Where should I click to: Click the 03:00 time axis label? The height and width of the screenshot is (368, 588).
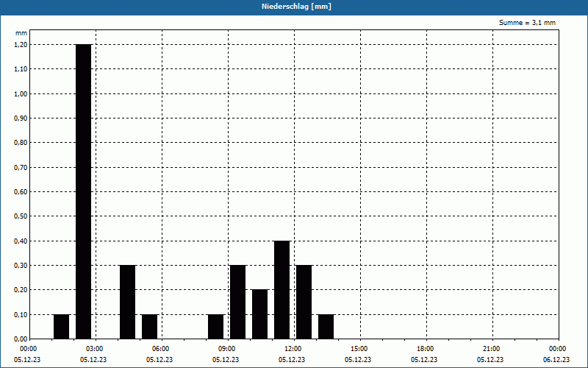(x=95, y=349)
